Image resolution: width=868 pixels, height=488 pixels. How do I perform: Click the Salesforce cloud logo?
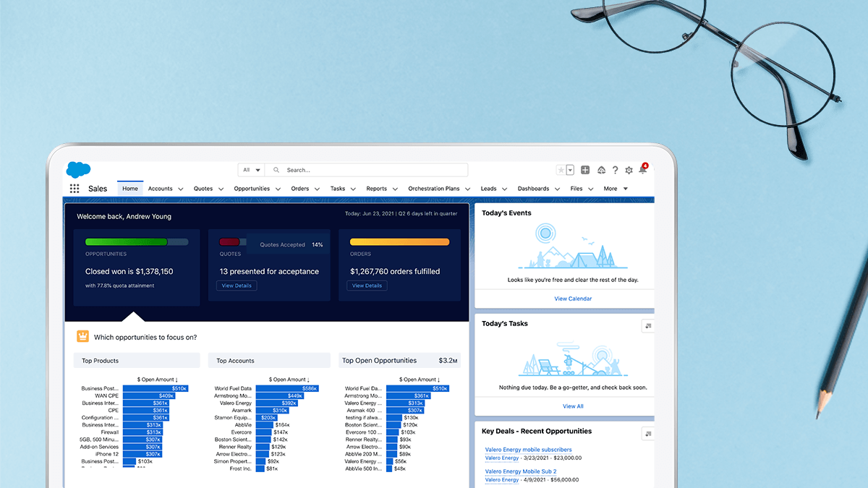tap(77, 171)
